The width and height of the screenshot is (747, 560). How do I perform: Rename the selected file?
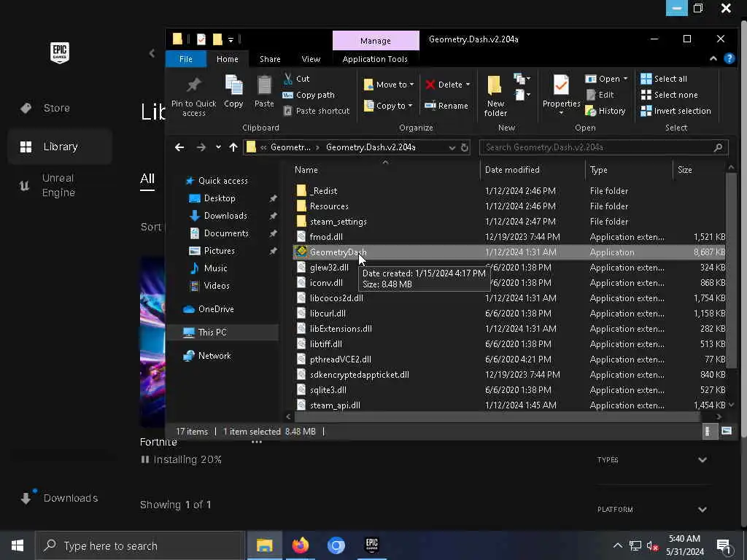click(x=446, y=106)
